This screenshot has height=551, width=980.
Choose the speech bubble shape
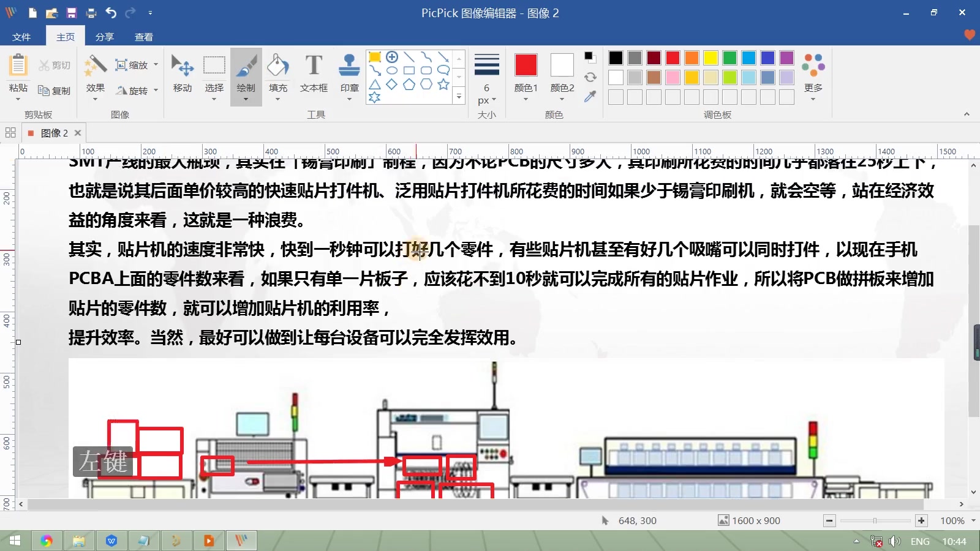click(x=443, y=70)
